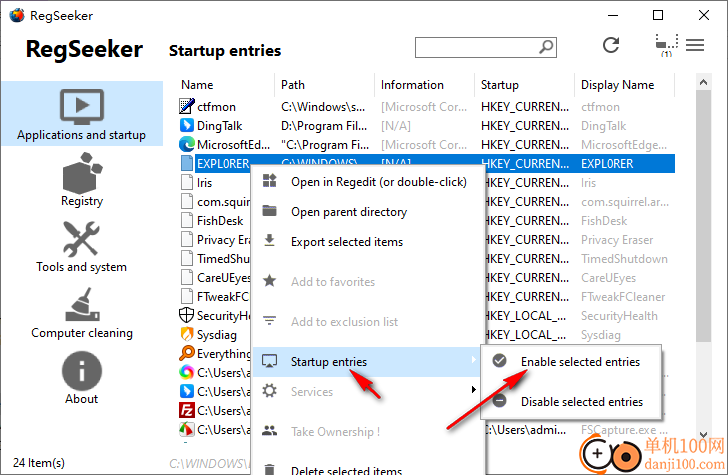Sort by the Startup column header
The image size is (728, 475).
(x=499, y=85)
